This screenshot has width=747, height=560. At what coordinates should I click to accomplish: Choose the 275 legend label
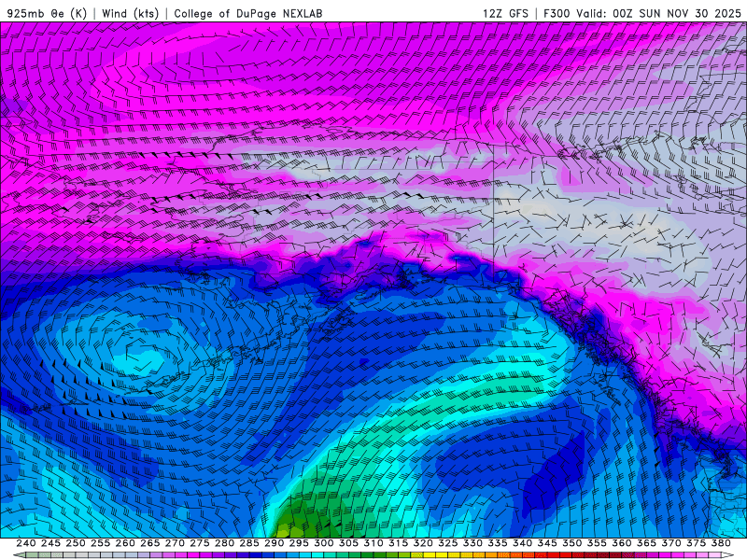click(x=199, y=543)
